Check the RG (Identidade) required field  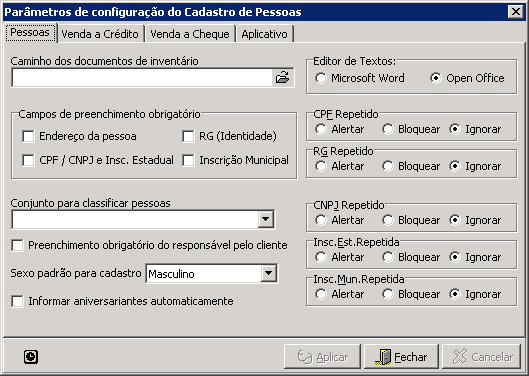coord(188,136)
